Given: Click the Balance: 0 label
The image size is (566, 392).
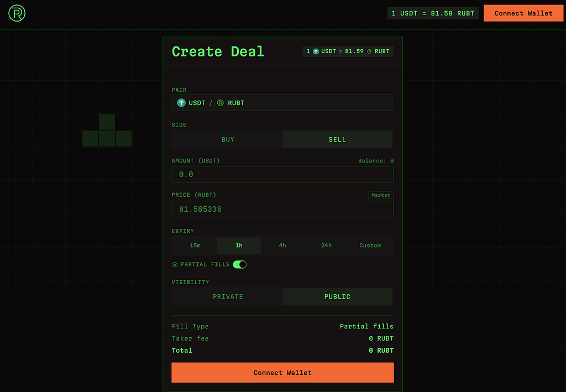Looking at the screenshot, I should pyautogui.click(x=376, y=161).
